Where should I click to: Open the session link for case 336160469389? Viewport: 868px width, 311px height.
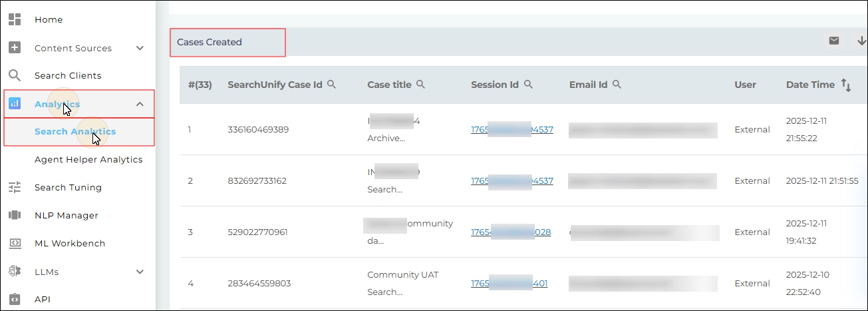(511, 129)
